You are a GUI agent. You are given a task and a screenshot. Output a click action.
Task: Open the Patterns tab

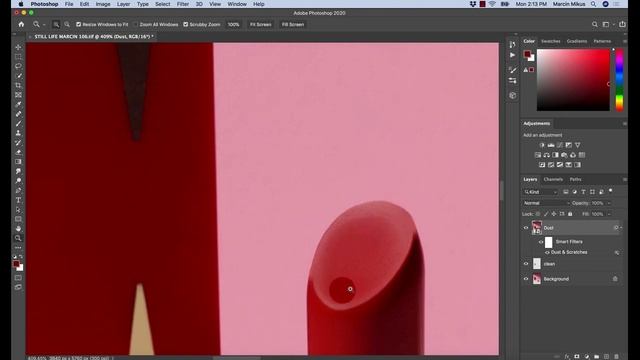pos(602,41)
